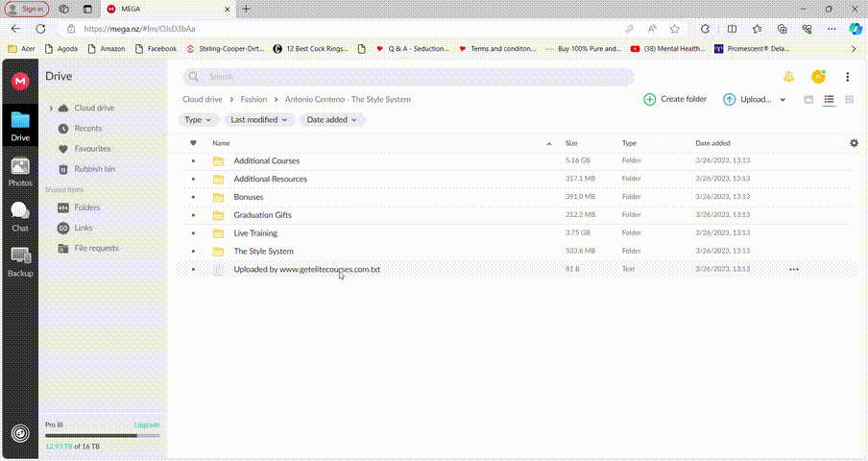Switch to grid thumbnail view
Viewport: 868px width, 461px height.
(850, 99)
